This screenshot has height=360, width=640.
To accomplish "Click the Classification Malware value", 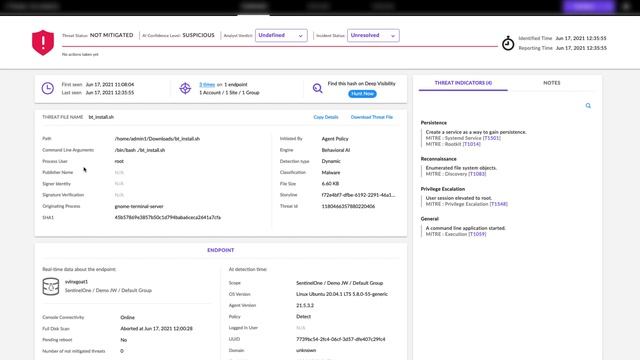I will click(331, 173).
